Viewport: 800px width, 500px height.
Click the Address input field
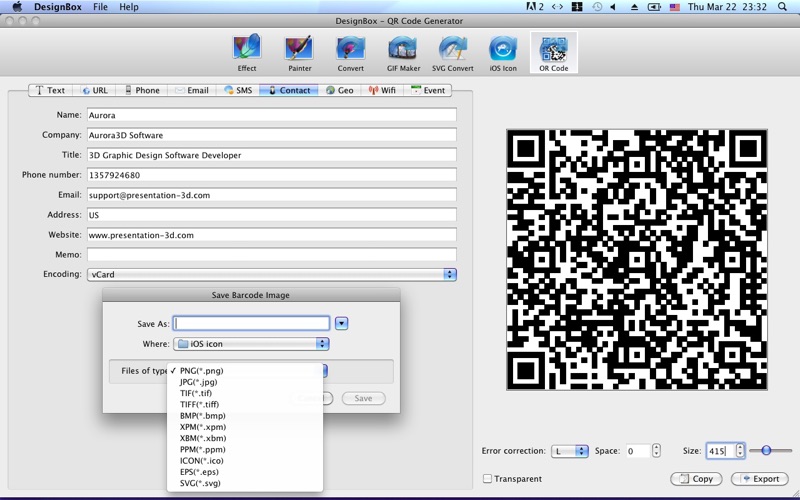(272, 215)
